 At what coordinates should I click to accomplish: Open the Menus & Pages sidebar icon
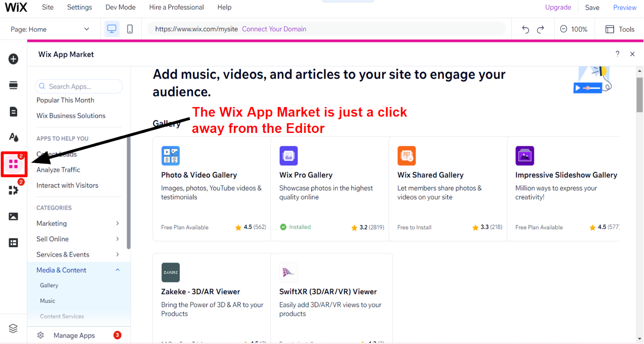click(x=13, y=85)
